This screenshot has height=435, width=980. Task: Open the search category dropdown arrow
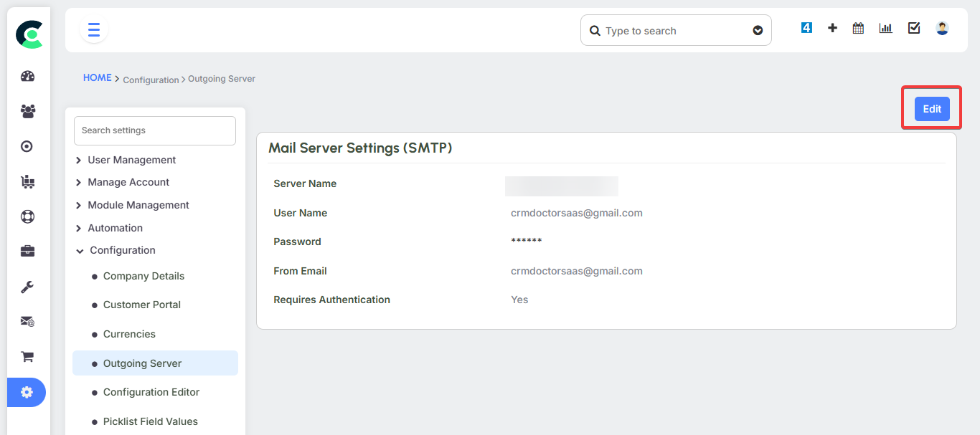pos(758,30)
